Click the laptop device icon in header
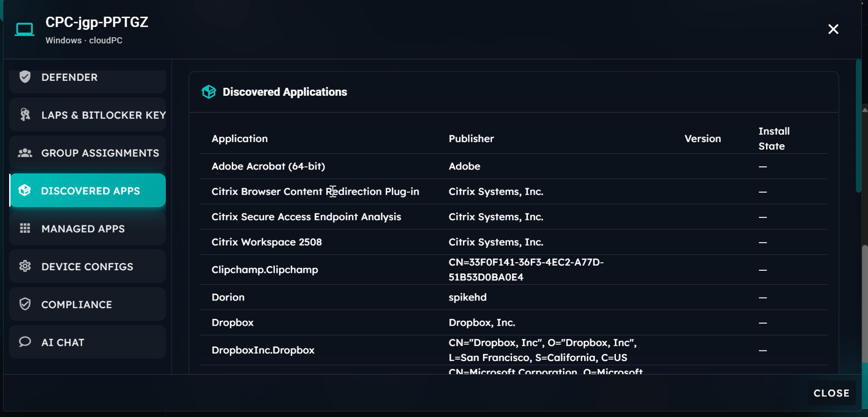This screenshot has width=868, height=417. 24,30
